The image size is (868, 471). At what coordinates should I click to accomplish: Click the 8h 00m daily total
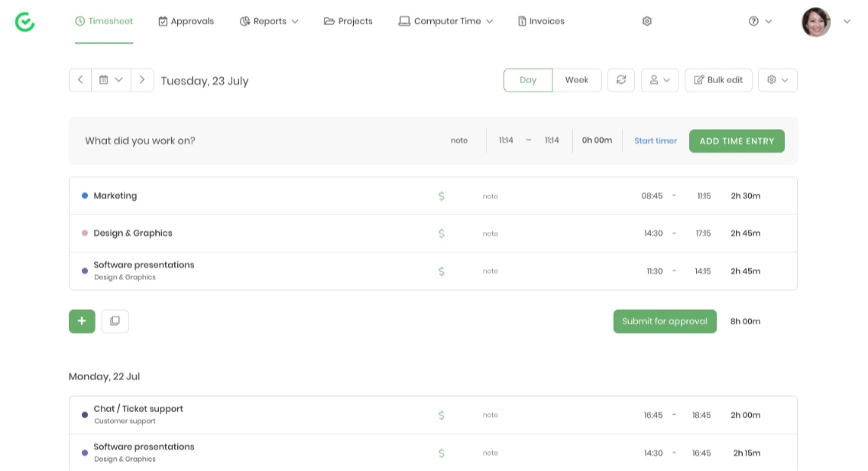click(x=745, y=321)
